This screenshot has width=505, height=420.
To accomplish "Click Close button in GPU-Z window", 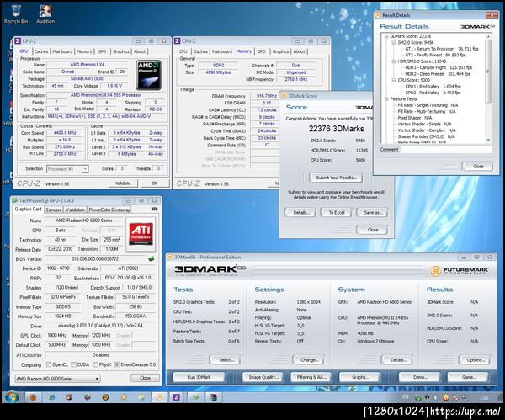I will point(145,378).
